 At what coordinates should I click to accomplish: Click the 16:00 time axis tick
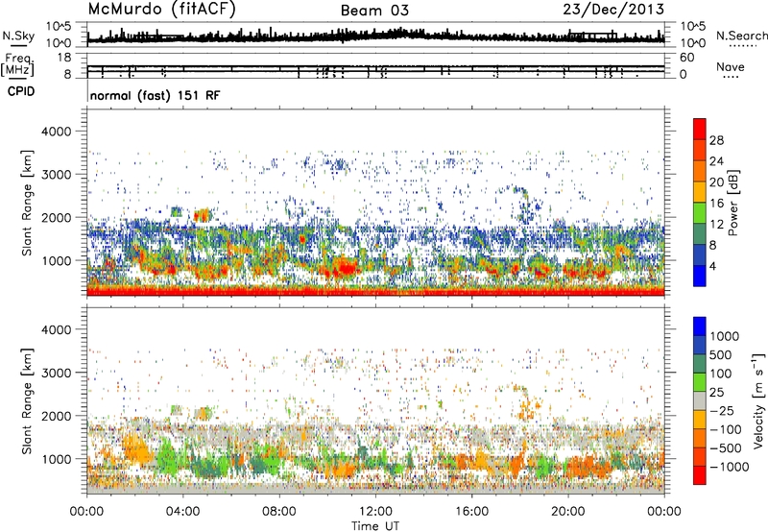coord(471,512)
